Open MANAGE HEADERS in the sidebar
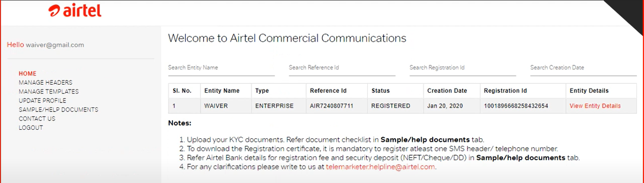The width and height of the screenshot is (644, 183). [46, 82]
